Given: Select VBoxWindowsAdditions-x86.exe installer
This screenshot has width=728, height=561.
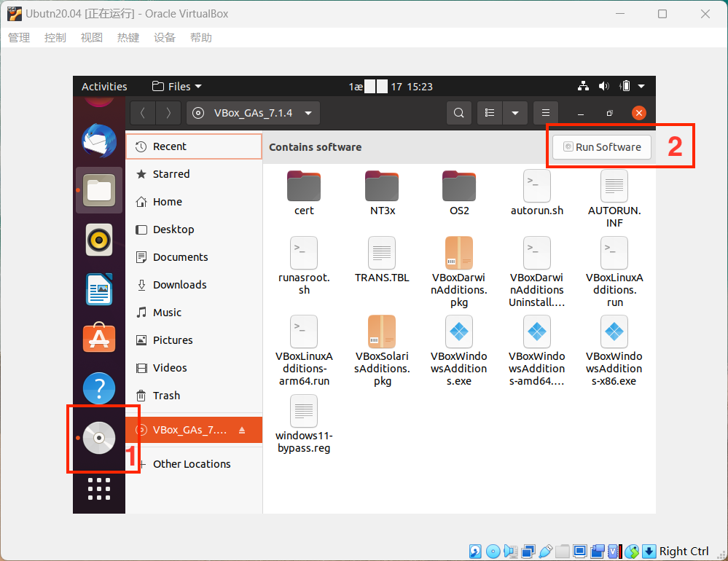Looking at the screenshot, I should (x=614, y=351).
